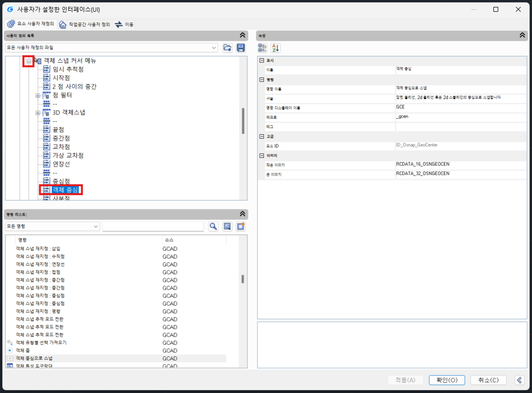Sort properties alphabetically with A-Z icon
Viewport: 532px width, 393px height.
276,48
